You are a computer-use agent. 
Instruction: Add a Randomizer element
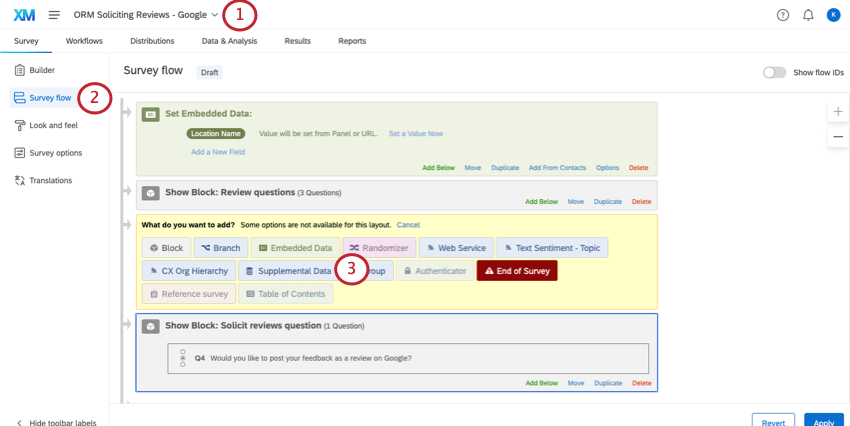click(x=379, y=248)
